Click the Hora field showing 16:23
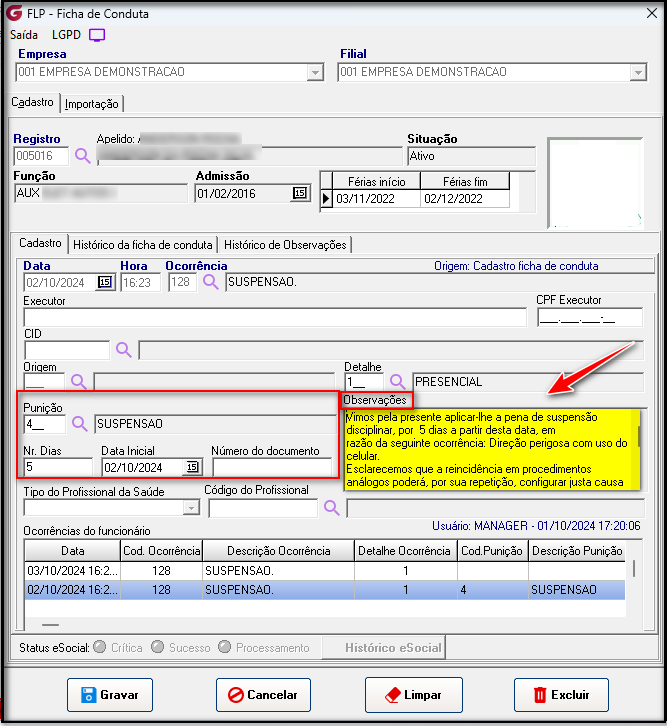The height and width of the screenshot is (726, 667). [140, 282]
